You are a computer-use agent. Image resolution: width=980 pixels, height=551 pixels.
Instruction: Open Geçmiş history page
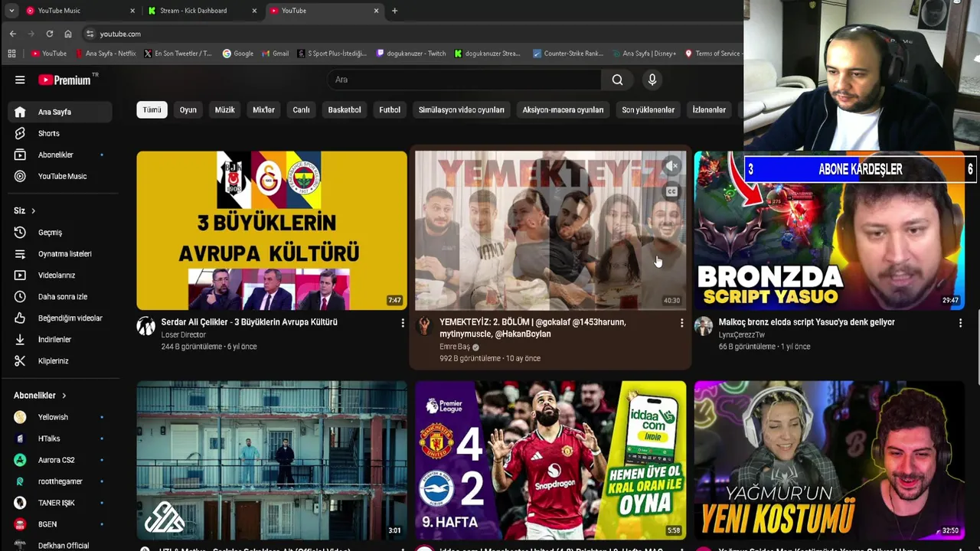pos(60,232)
